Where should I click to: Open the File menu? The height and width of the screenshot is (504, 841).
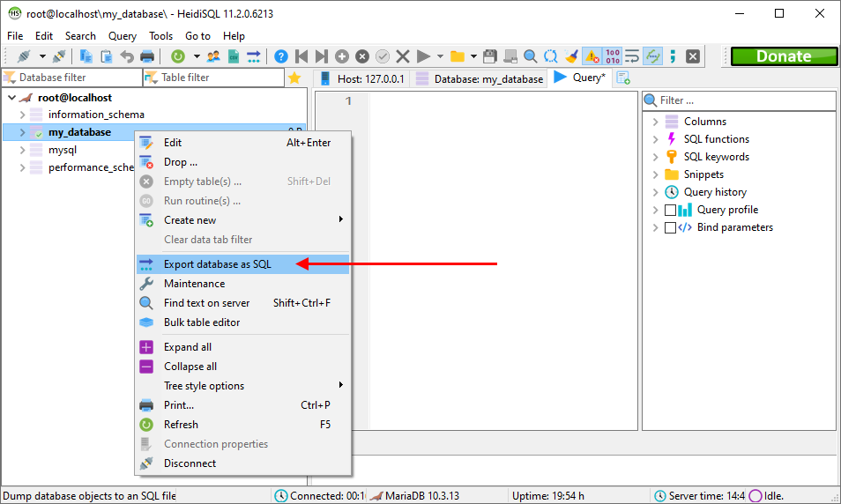[x=15, y=36]
